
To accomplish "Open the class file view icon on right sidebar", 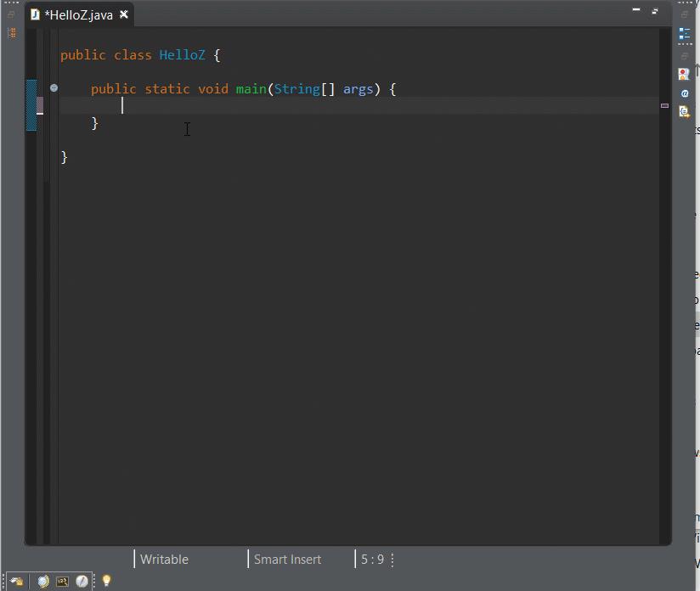I will point(685,112).
